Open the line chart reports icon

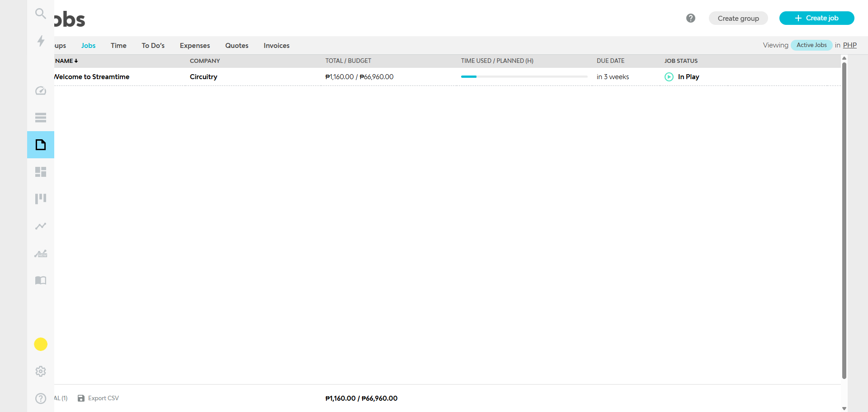[41, 226]
